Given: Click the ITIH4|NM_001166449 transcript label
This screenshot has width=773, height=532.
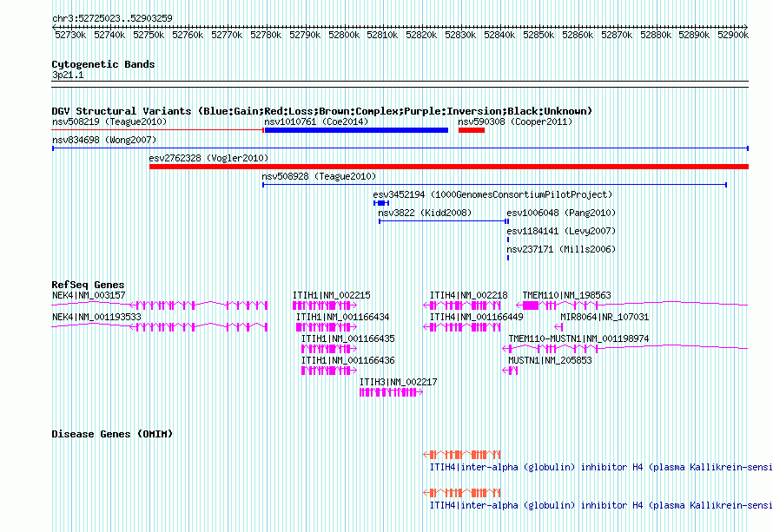Looking at the screenshot, I should coord(476,317).
